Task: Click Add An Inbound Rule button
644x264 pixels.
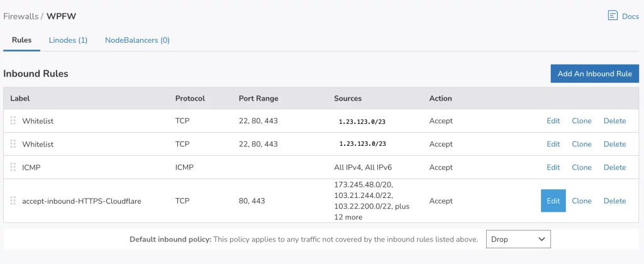Action: (595, 74)
